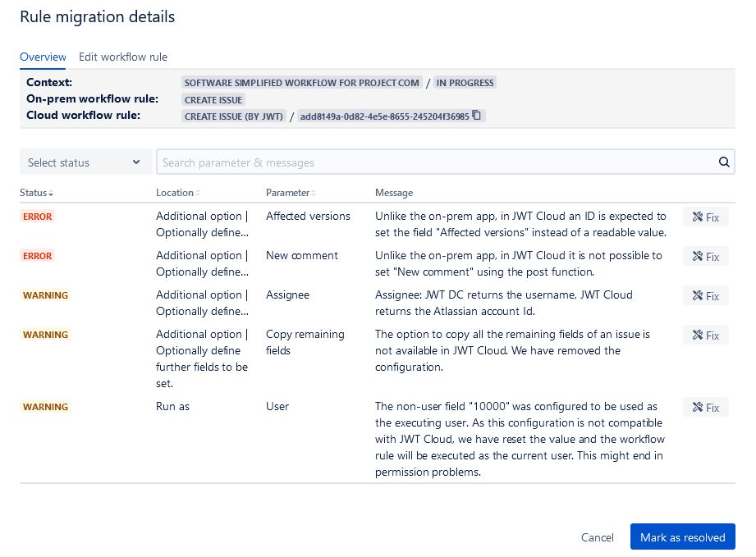Viewport: 756px width, 557px height.
Task: Click the Rule migration details heading
Action: pyautogui.click(x=98, y=17)
